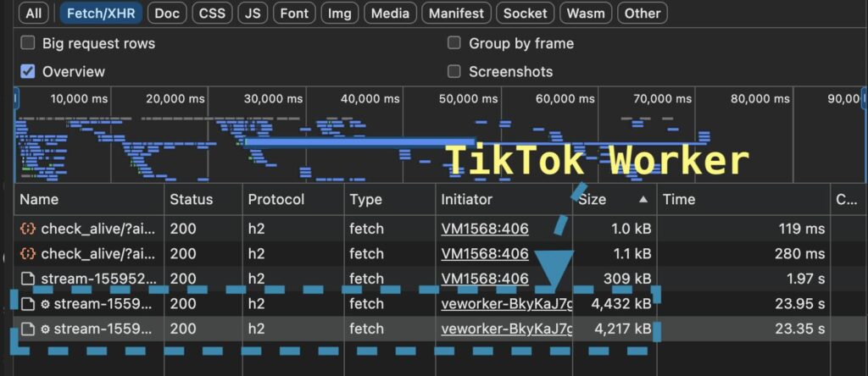Viewport: 868px width, 376px height.
Task: Click the file icon on the 23.35 s stream row
Action: pyautogui.click(x=28, y=329)
